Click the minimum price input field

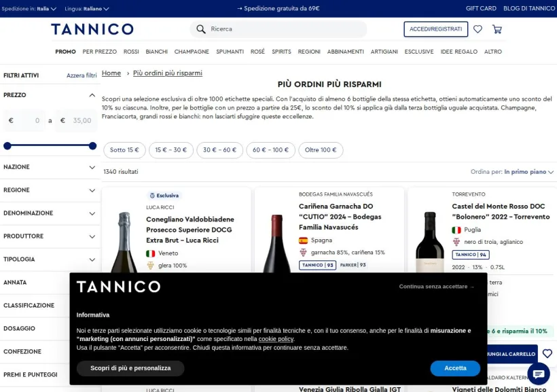pyautogui.click(x=24, y=120)
